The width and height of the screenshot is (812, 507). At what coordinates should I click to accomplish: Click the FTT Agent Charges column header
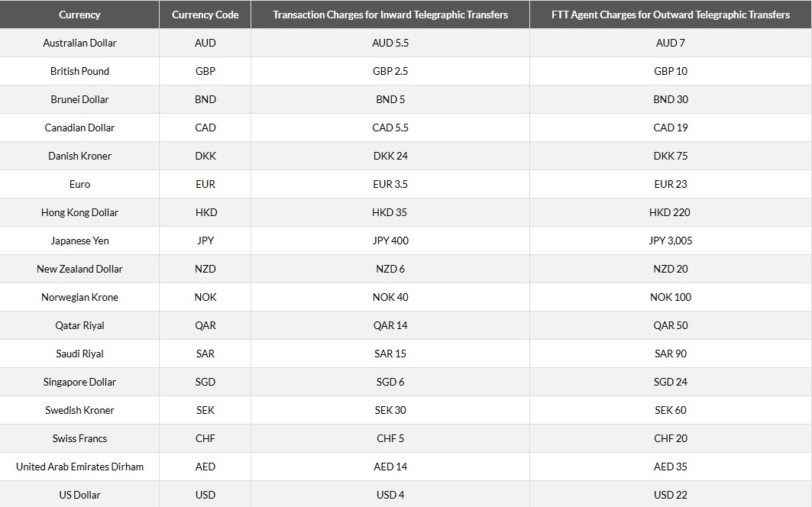point(670,15)
